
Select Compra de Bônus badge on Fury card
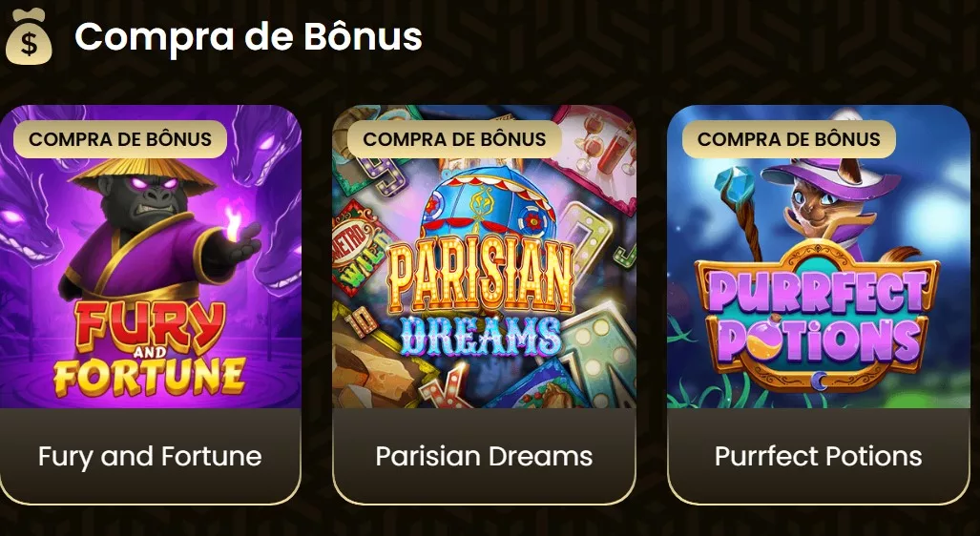[120, 138]
